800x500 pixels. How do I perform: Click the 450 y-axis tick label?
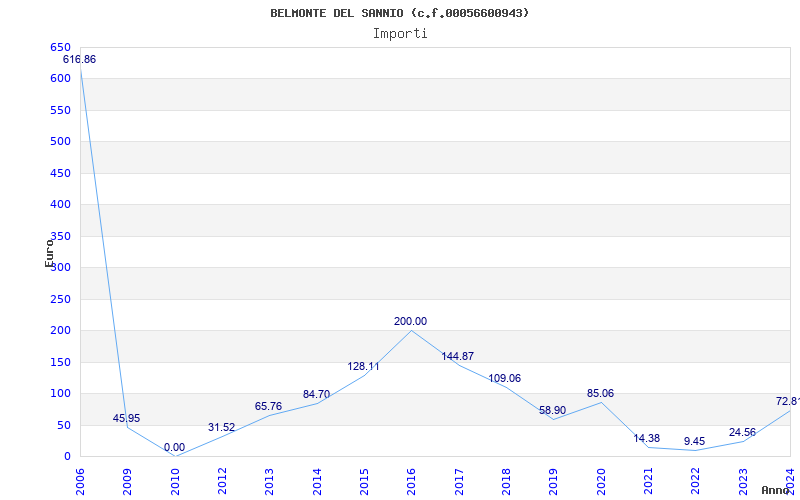click(x=61, y=173)
